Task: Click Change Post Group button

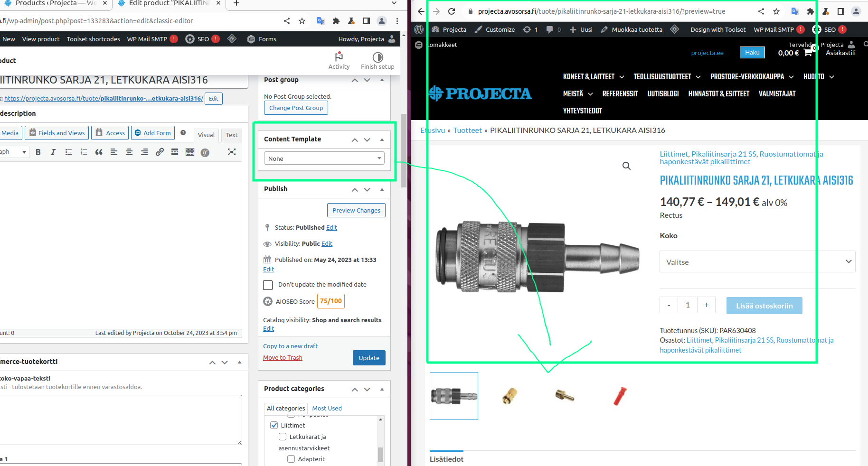Action: [296, 108]
